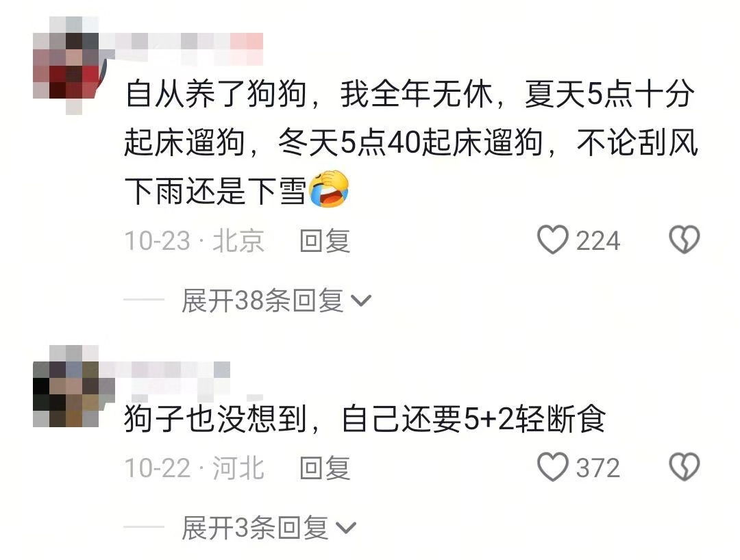This screenshot has height=560, width=740.
Task: Reply to the 10-23 Beijing comment
Action: click(325, 240)
